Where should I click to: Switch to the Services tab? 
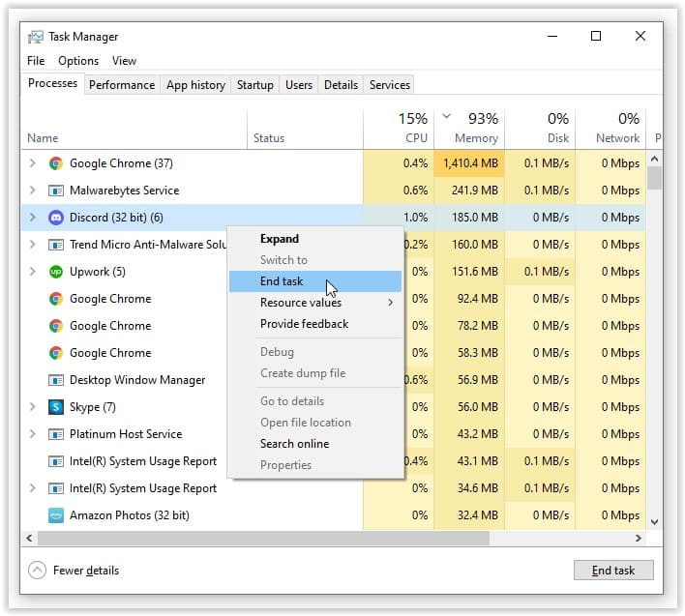pos(390,85)
